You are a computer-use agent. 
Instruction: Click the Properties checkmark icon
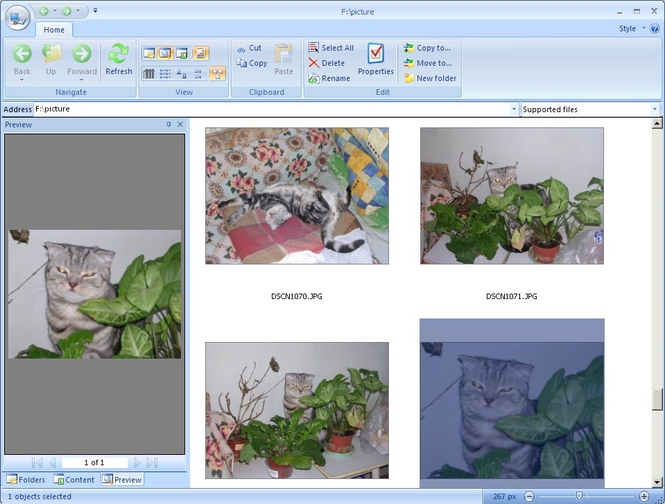[x=376, y=59]
